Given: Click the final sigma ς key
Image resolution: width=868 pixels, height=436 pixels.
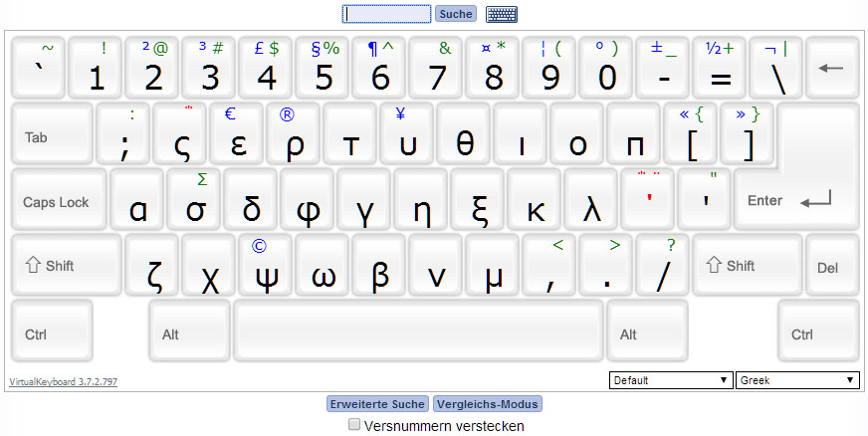Looking at the screenshot, I should pos(179,134).
